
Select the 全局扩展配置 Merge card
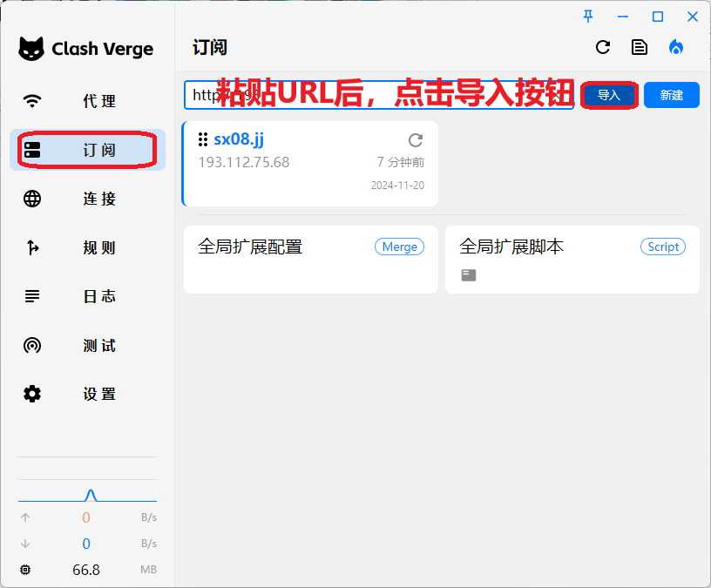coord(310,259)
